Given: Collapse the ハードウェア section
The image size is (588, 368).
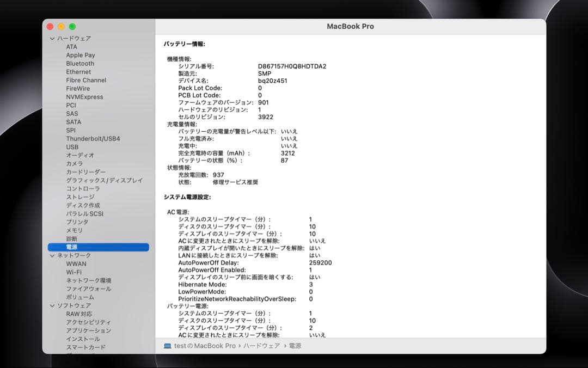Looking at the screenshot, I should coord(52,38).
